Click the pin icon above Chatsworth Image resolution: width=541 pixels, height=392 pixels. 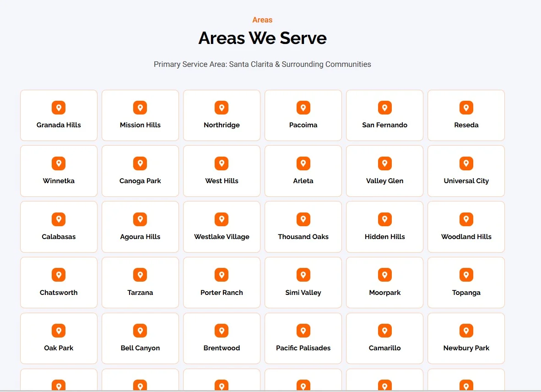point(59,275)
